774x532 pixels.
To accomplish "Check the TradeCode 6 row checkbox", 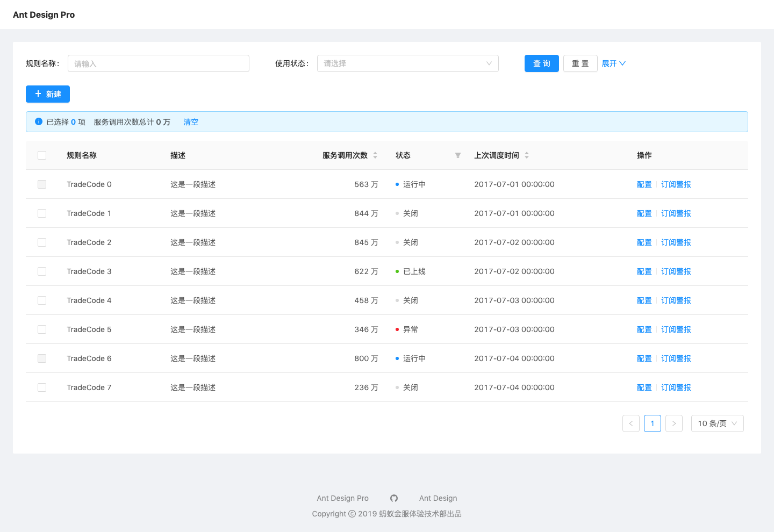I will [42, 358].
